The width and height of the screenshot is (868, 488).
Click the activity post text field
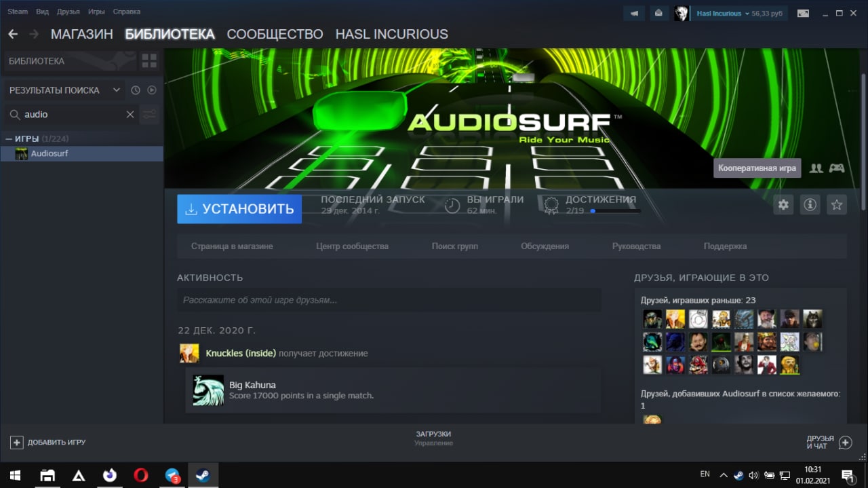coord(389,300)
